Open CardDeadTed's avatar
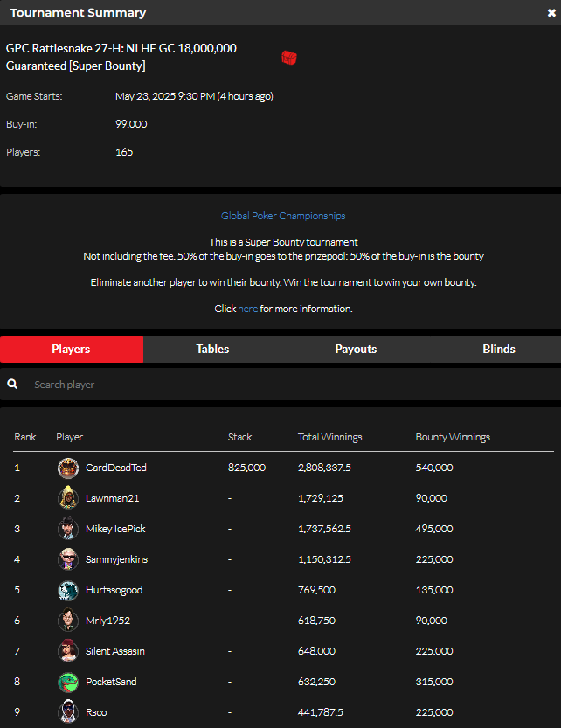The image size is (561, 728). coord(68,468)
